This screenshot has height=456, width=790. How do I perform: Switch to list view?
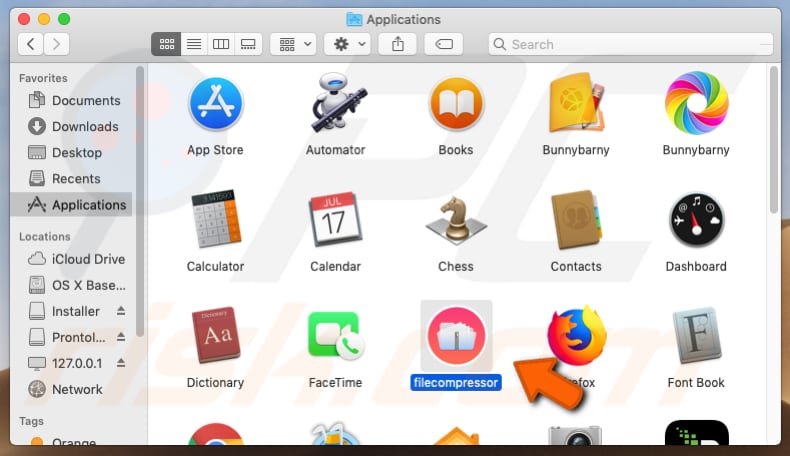(x=194, y=44)
